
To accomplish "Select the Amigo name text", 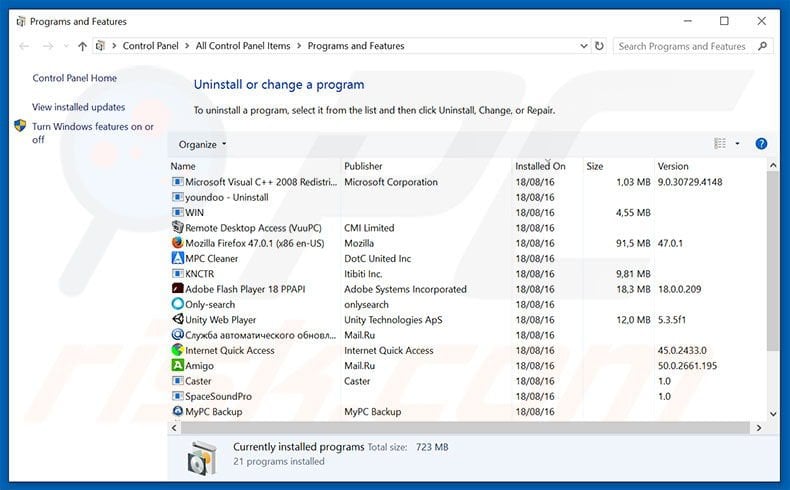I will click(x=200, y=366).
